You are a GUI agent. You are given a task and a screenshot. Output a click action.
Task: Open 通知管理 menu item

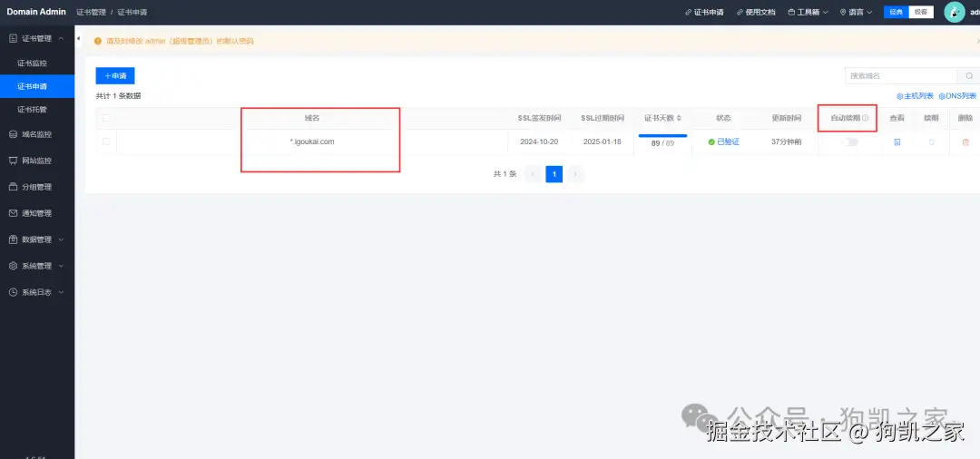pyautogui.click(x=37, y=213)
